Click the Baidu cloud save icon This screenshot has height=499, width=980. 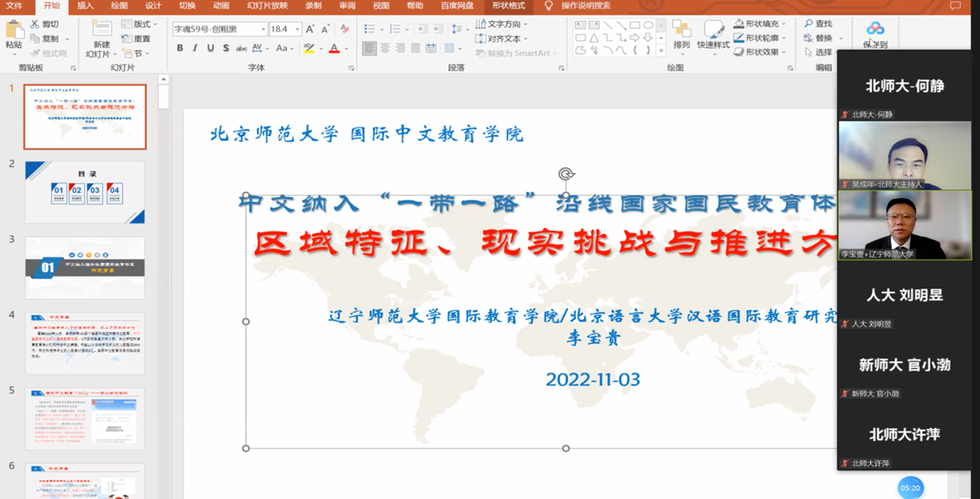point(875,30)
